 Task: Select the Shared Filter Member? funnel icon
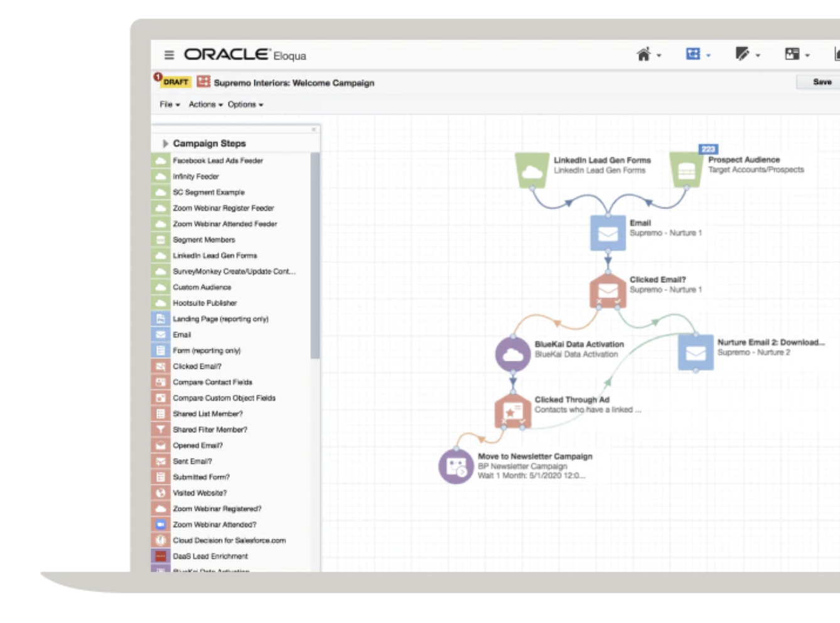(161, 429)
